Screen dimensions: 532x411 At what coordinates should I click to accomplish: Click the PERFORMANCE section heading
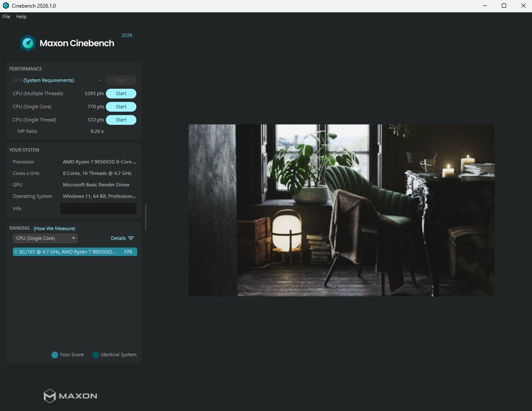25,69
